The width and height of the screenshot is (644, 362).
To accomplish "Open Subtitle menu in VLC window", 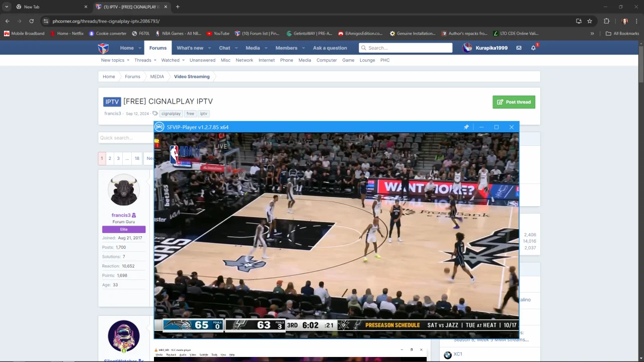I will click(204, 355).
